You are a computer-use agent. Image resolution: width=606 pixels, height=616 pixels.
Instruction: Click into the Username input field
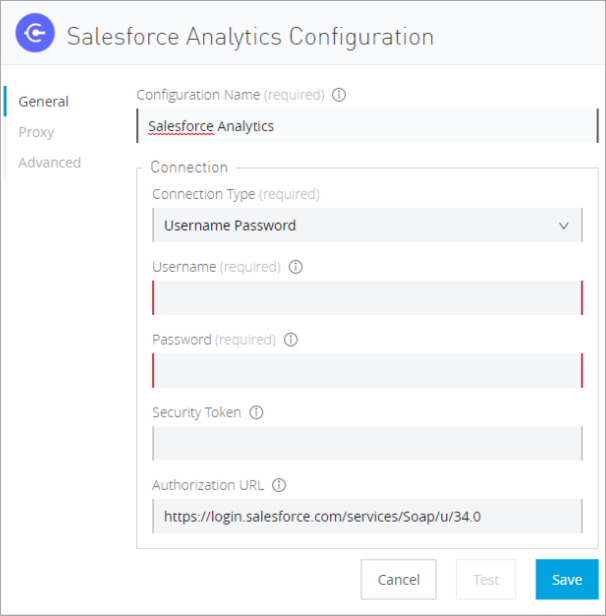tap(367, 298)
